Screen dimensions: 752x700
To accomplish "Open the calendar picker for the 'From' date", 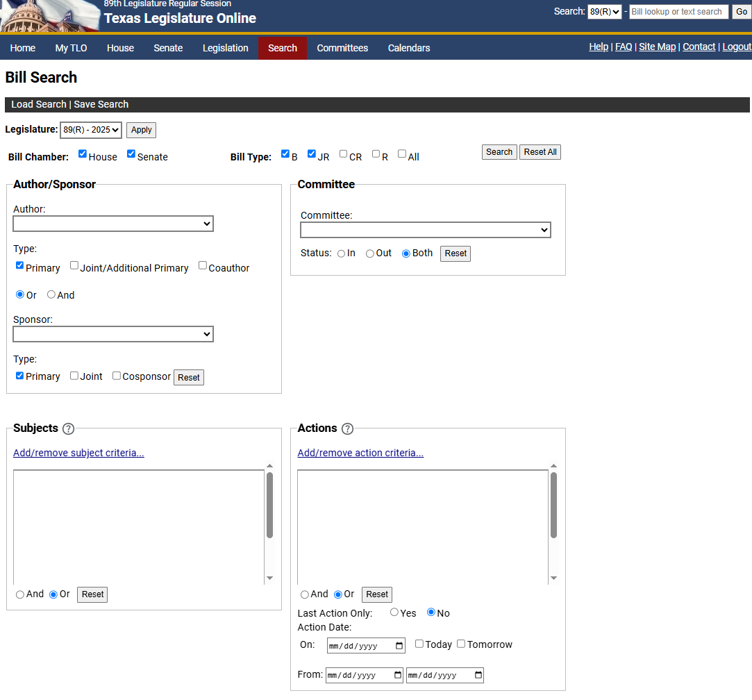I will click(396, 674).
